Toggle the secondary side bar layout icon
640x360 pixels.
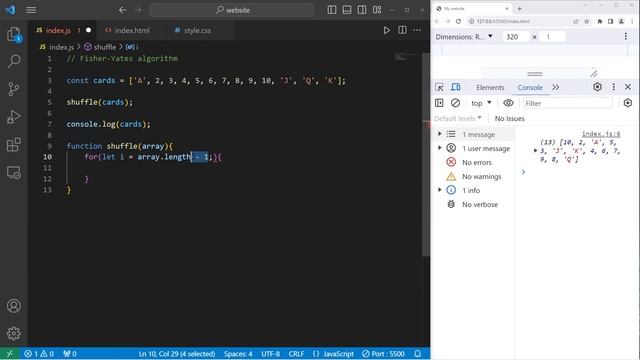coord(362,10)
